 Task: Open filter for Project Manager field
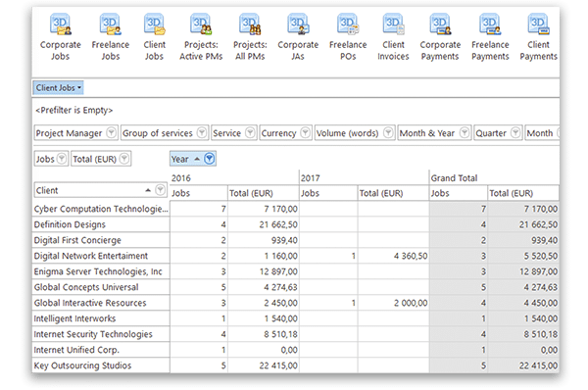[x=112, y=132]
